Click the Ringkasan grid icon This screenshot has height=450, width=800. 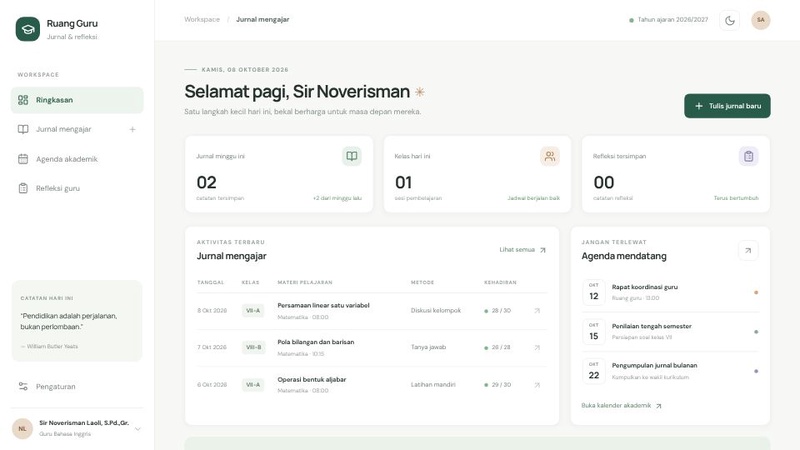pos(23,100)
